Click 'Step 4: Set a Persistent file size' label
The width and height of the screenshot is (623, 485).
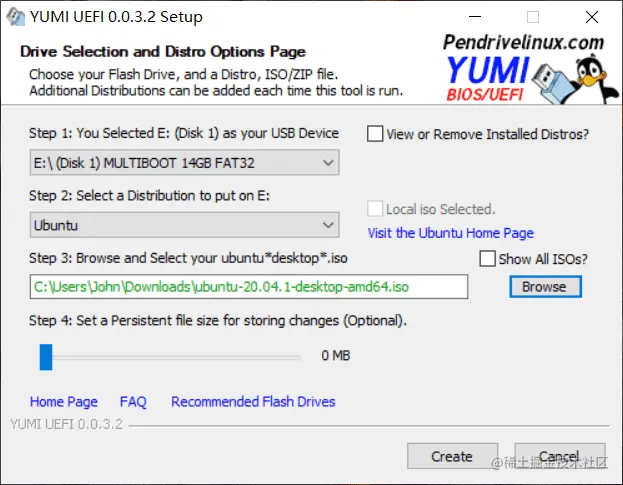218,321
